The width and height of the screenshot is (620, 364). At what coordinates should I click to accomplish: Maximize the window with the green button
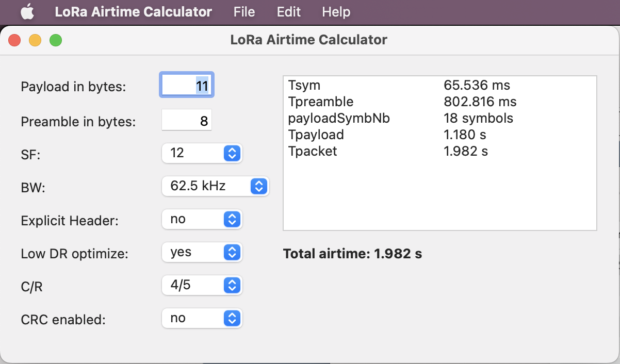56,40
